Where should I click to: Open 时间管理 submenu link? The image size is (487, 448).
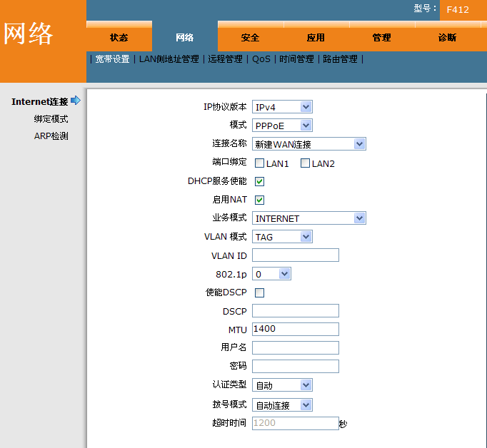click(296, 59)
